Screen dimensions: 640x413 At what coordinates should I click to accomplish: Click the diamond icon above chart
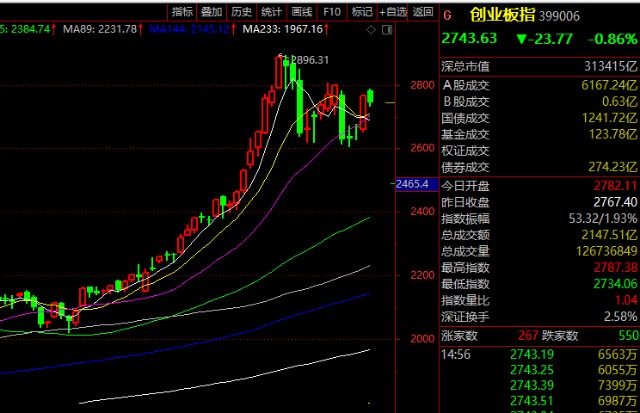coord(371,29)
